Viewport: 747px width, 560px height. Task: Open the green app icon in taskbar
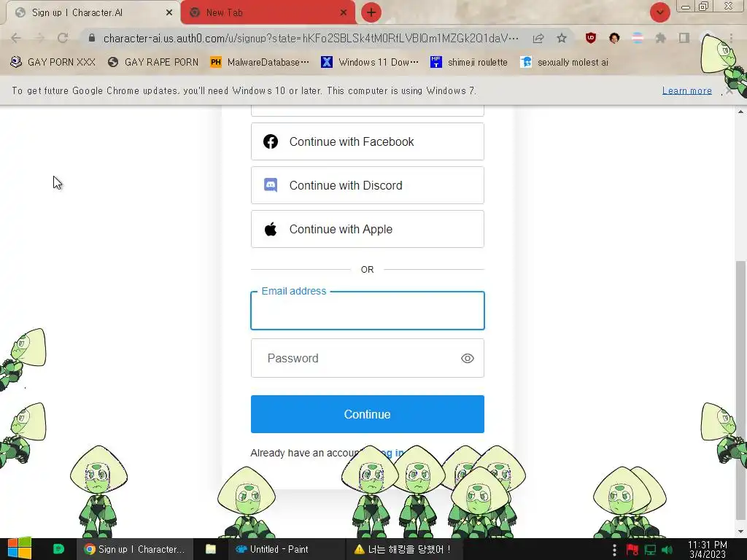point(58,549)
